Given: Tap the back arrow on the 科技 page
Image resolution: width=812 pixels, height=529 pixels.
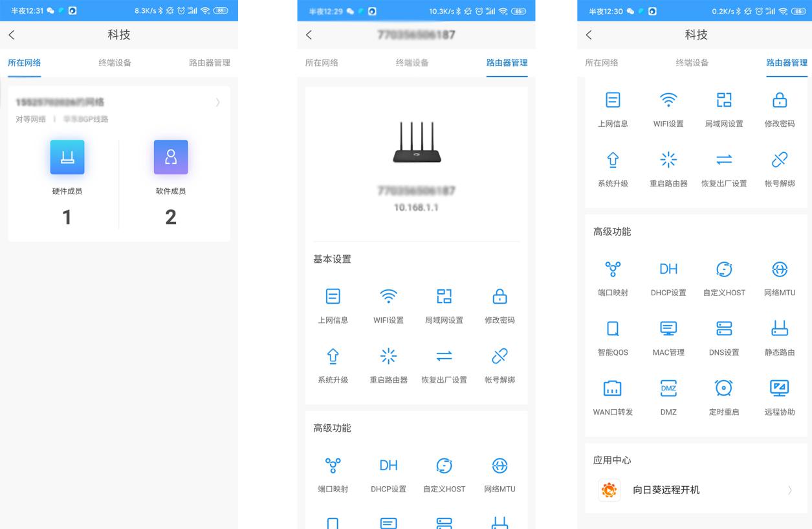Looking at the screenshot, I should 11,35.
